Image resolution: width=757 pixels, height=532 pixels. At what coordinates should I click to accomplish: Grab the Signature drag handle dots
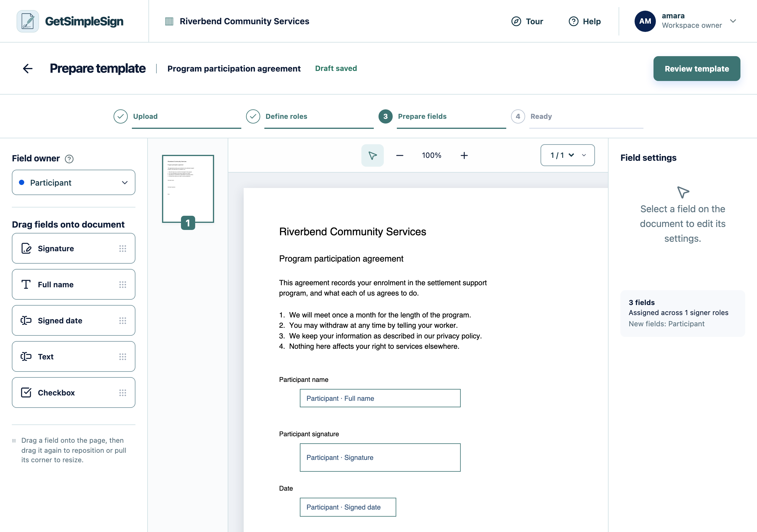pyautogui.click(x=123, y=249)
